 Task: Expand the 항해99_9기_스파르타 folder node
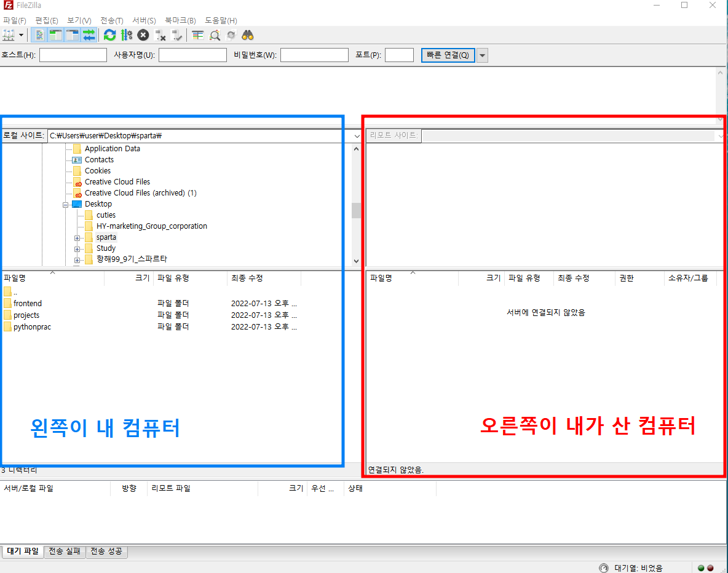[x=77, y=259]
